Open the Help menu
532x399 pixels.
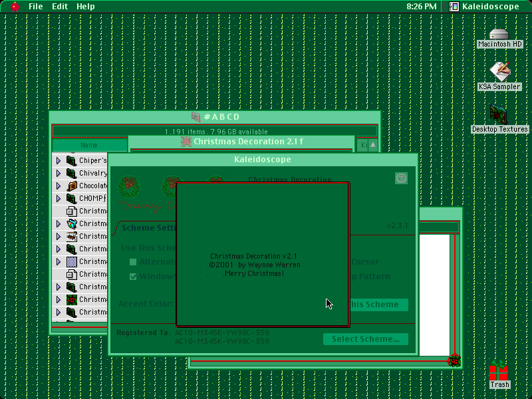coord(86,7)
